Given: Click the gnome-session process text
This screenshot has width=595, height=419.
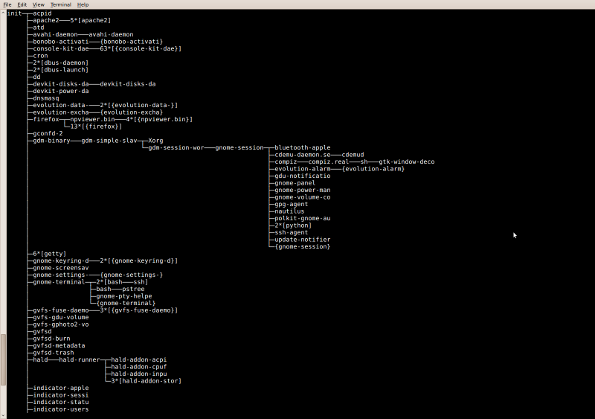Looking at the screenshot, I should tap(239, 148).
